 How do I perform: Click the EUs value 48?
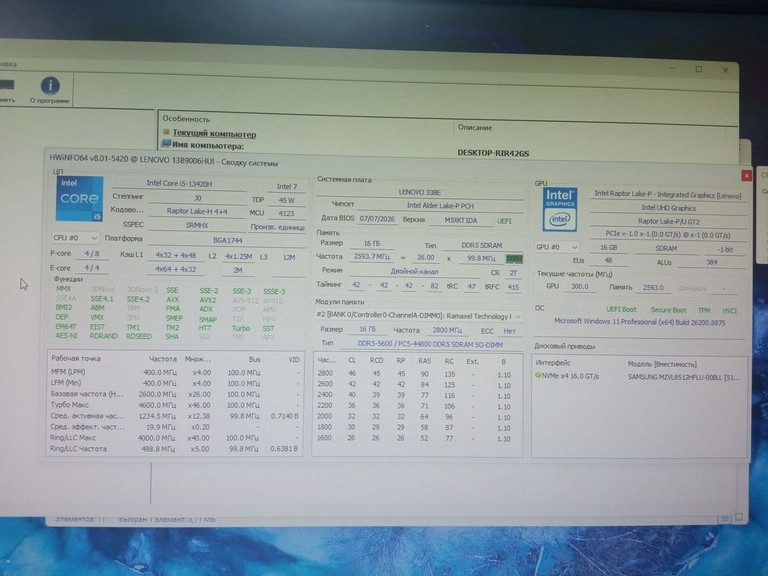coord(608,261)
